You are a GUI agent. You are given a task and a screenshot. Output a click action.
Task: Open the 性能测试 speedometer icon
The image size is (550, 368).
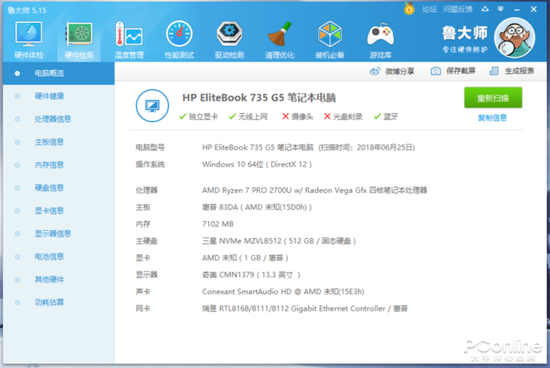click(x=179, y=40)
